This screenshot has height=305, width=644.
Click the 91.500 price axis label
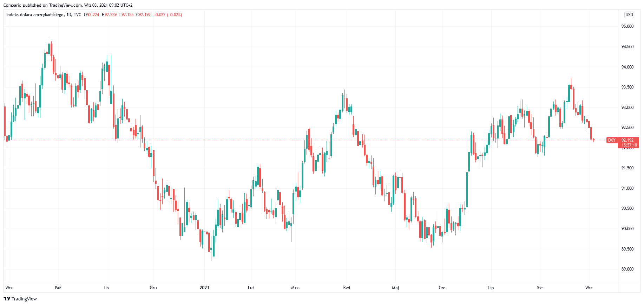pyautogui.click(x=627, y=168)
